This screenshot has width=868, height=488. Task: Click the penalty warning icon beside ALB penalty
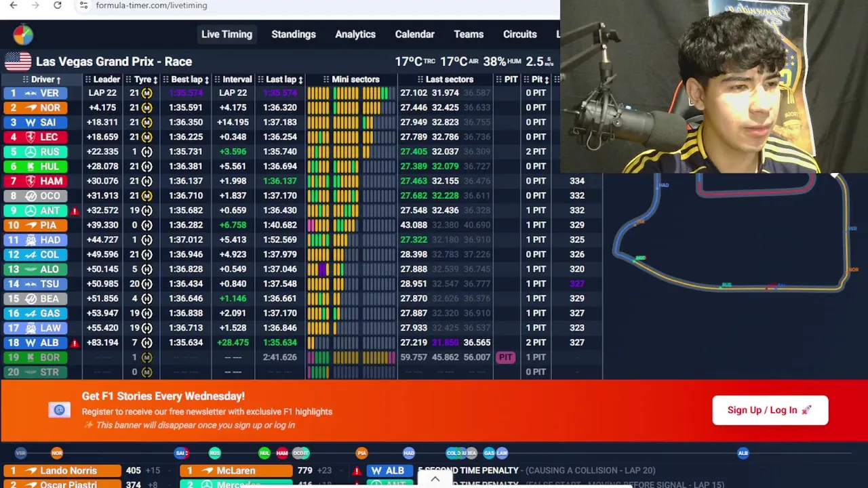click(357, 470)
